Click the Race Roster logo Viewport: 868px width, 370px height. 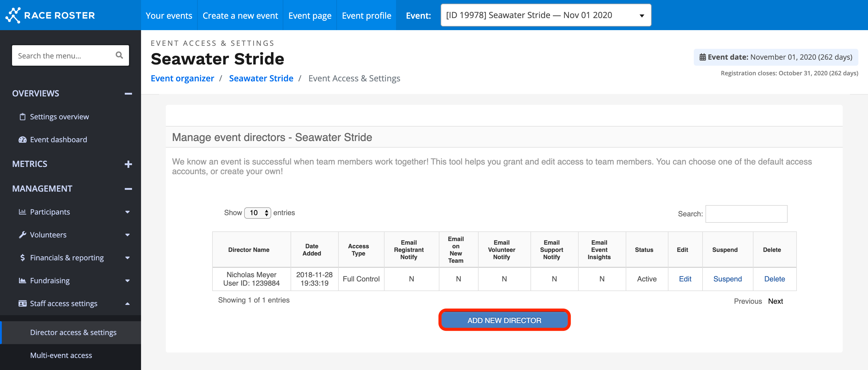tap(50, 15)
